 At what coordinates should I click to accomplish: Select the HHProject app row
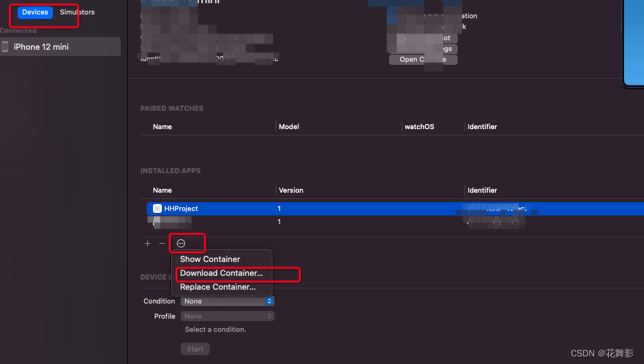[395, 208]
